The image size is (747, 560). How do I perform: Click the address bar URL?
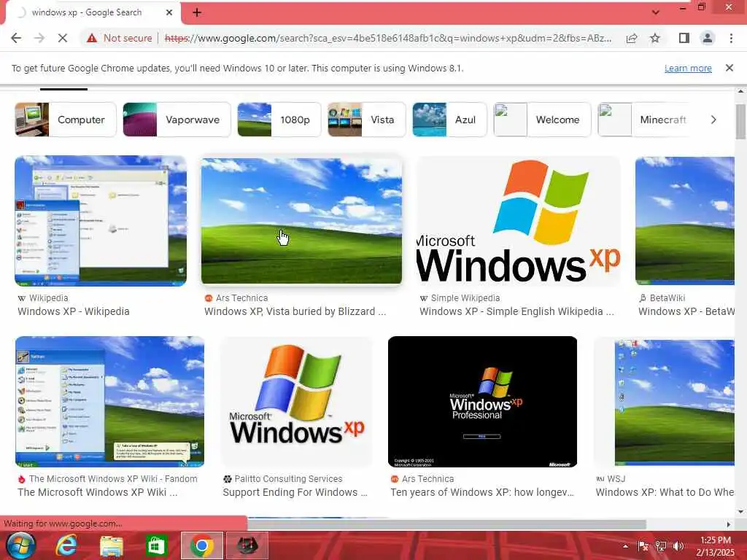click(388, 38)
